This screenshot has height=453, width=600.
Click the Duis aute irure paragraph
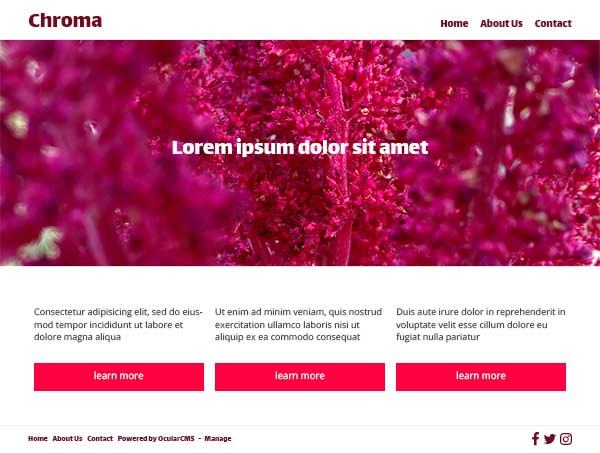[x=481, y=324]
